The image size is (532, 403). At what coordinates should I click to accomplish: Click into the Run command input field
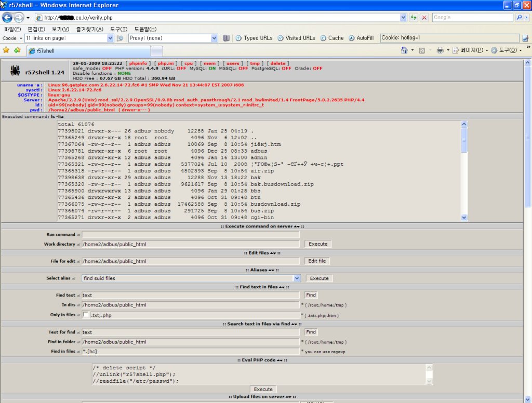click(x=191, y=234)
